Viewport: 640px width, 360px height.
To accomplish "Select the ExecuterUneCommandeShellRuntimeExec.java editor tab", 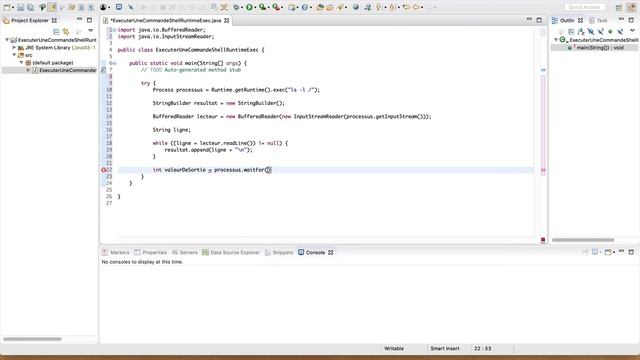I will click(x=166, y=20).
